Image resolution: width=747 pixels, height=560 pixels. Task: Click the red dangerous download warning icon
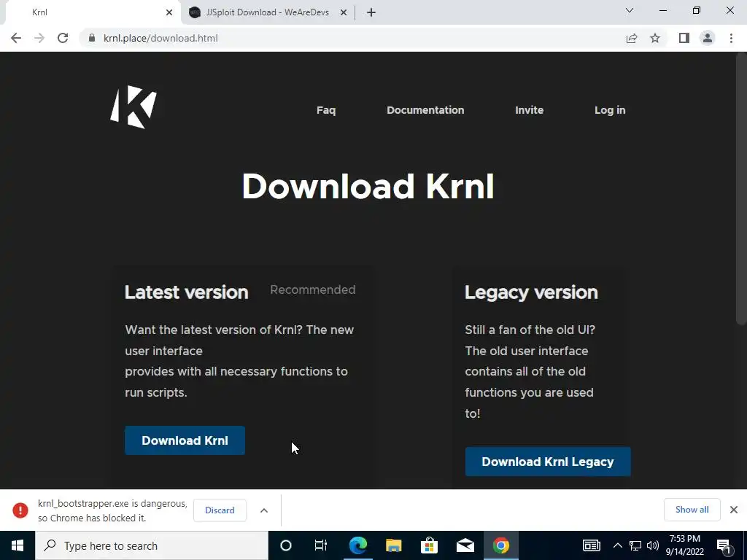pyautogui.click(x=20, y=510)
